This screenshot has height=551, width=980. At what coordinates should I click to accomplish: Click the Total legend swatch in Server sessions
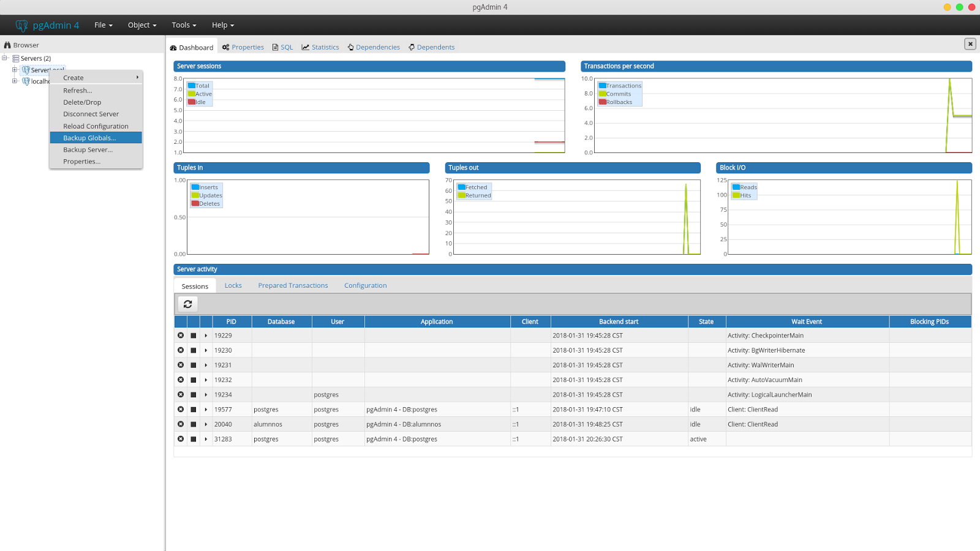[x=192, y=86]
